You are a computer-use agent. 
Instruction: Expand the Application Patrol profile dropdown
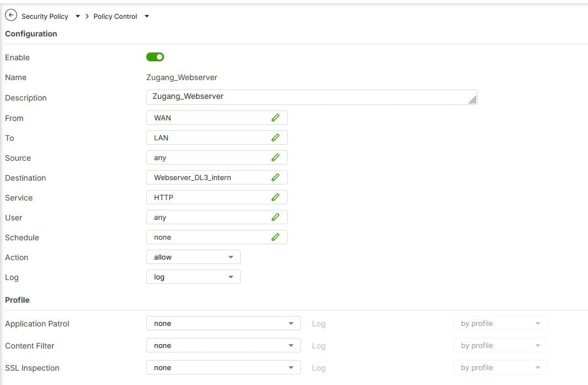point(223,324)
